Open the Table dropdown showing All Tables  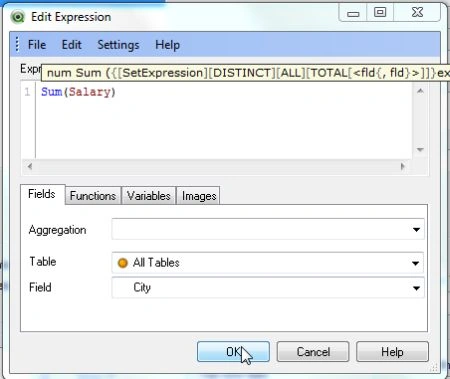268,263
